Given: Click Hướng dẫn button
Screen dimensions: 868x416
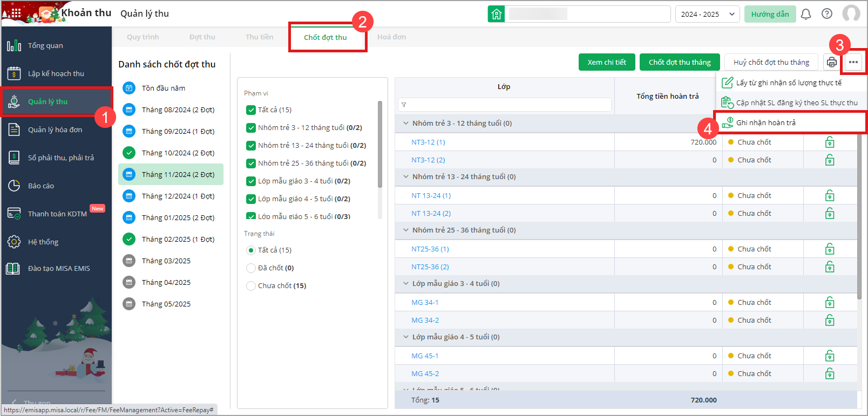Looking at the screenshot, I should pos(770,14).
